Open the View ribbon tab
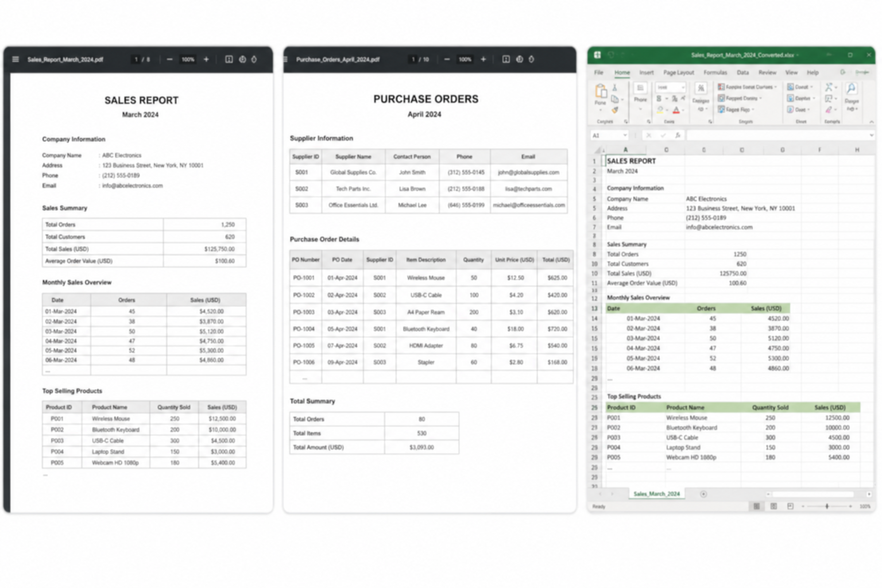 click(x=791, y=72)
